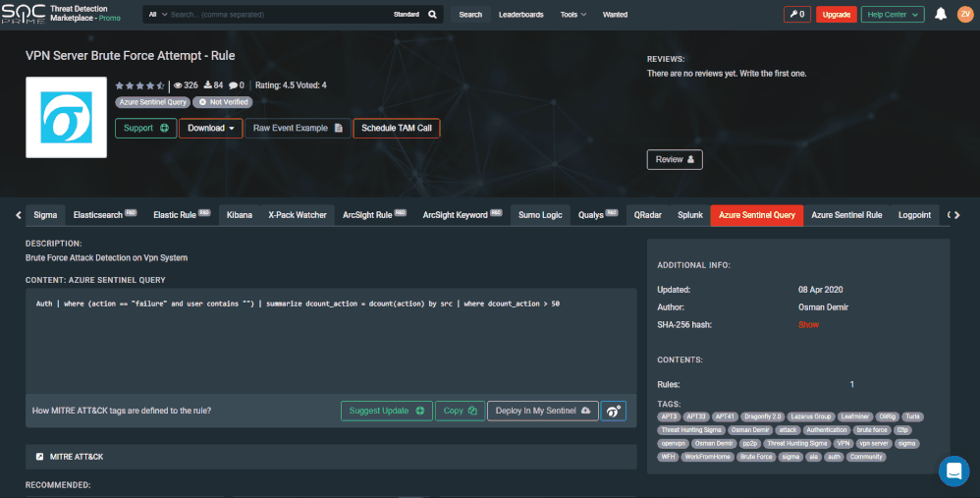The width and height of the screenshot is (980, 498).
Task: Click the comments bubble icon showing 0
Action: pos(233,85)
